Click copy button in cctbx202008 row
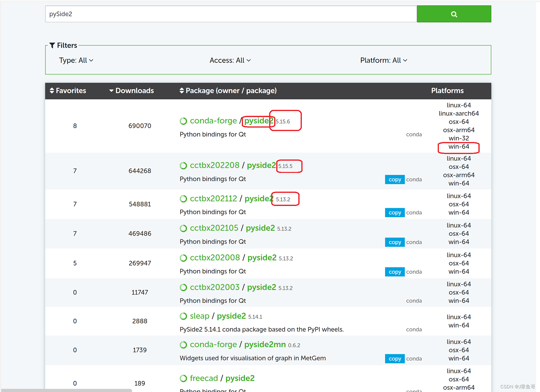The width and height of the screenshot is (540, 392). [x=395, y=272]
